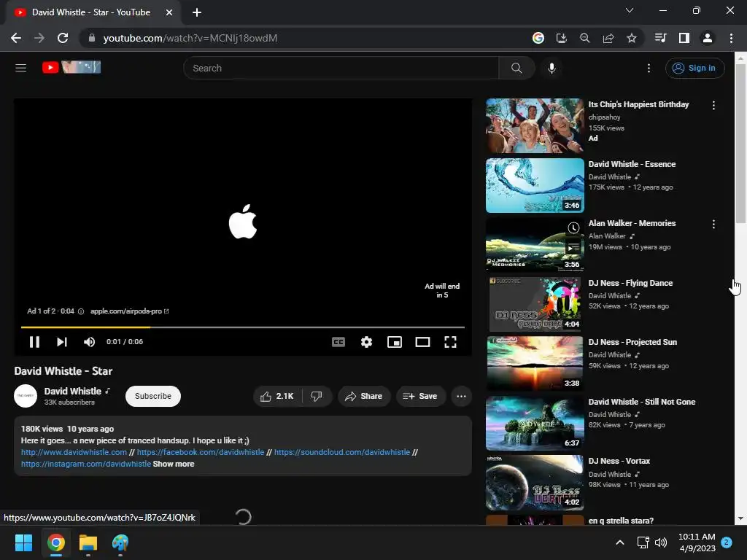Open browser media controls icon
747x560 pixels.
[660, 38]
